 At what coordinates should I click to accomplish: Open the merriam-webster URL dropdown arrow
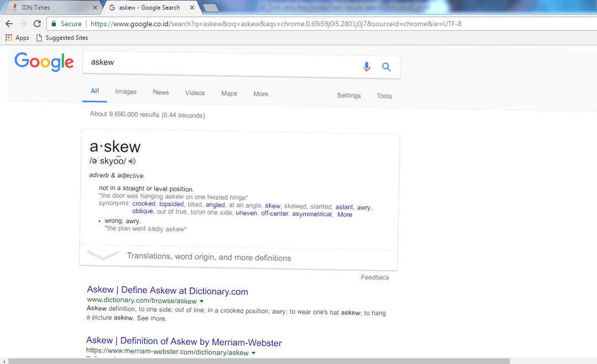point(254,353)
